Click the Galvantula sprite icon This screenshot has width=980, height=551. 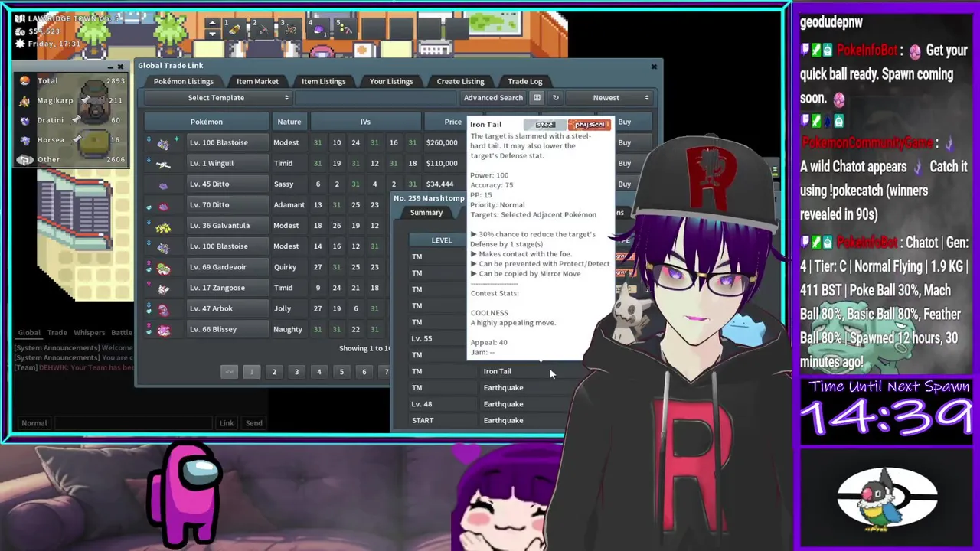click(163, 226)
